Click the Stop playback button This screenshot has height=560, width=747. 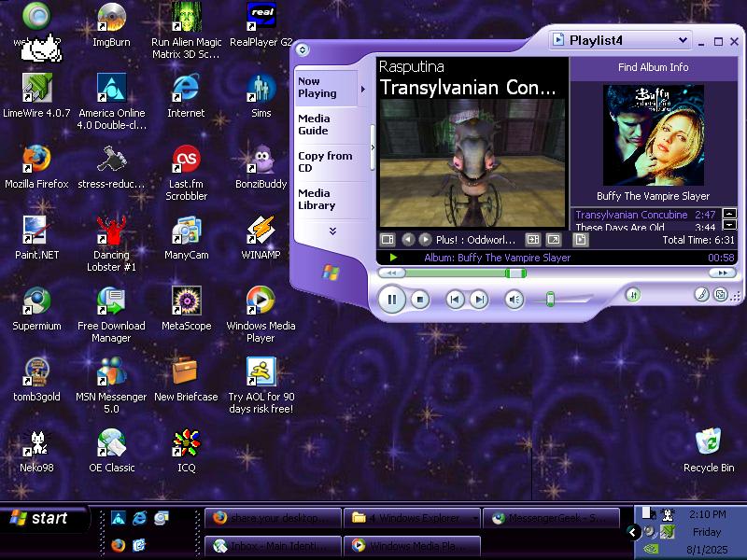click(x=420, y=300)
